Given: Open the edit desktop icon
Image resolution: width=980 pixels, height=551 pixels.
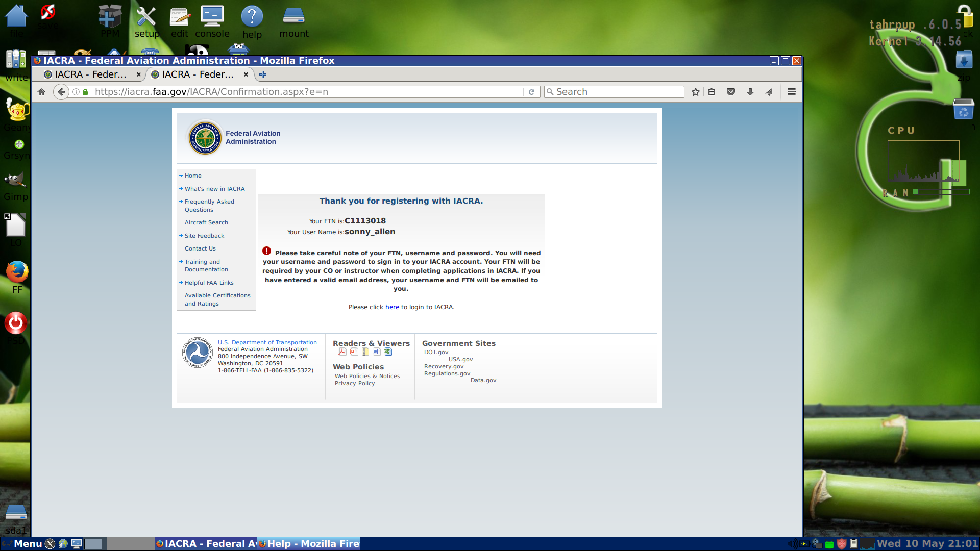Looking at the screenshot, I should coord(180,22).
